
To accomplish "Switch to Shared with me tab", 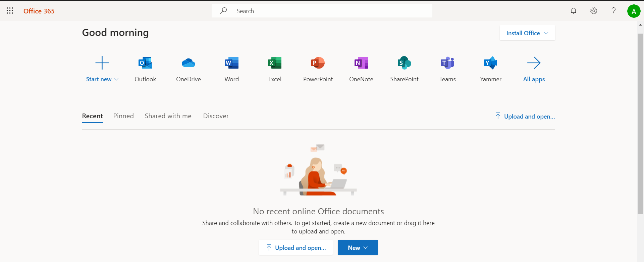I will (x=168, y=116).
